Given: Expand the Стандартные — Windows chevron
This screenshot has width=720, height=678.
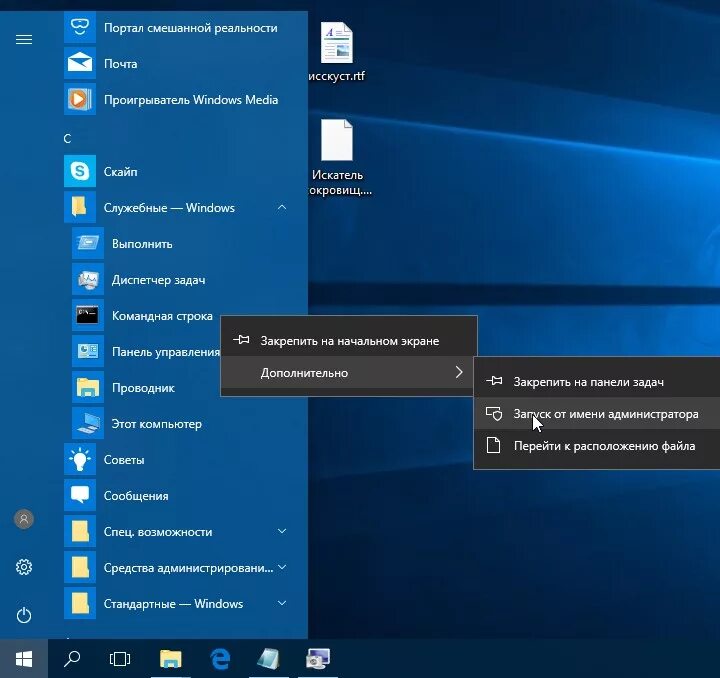Looking at the screenshot, I should tap(282, 603).
